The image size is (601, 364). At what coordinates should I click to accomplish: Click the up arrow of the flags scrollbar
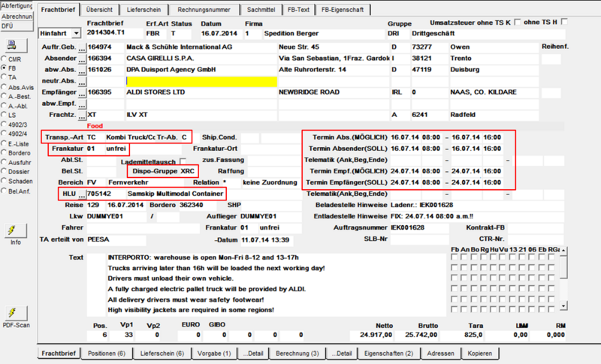point(563,251)
